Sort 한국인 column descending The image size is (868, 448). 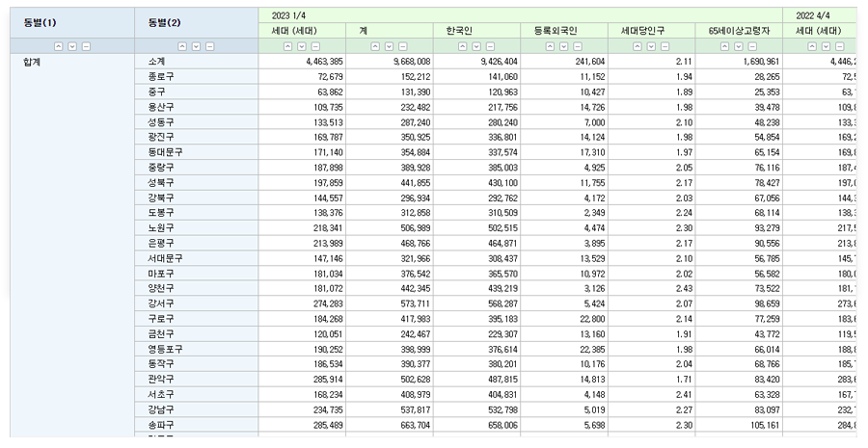[x=476, y=45]
